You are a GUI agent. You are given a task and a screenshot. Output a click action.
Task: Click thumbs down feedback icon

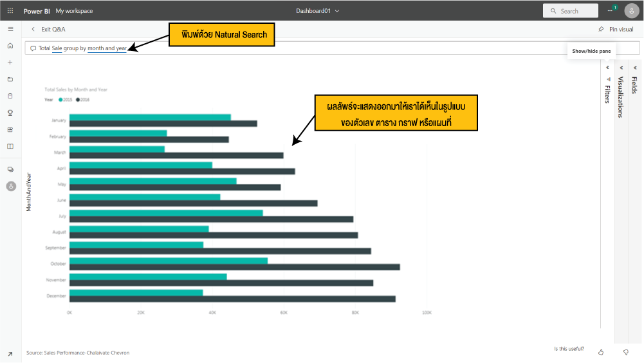(625, 352)
